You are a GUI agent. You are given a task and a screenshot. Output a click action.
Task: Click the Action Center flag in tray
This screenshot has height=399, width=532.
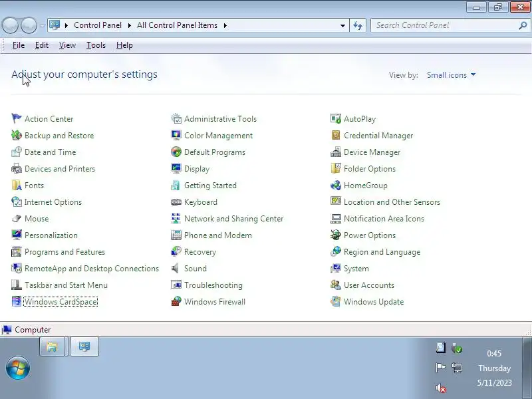click(440, 368)
